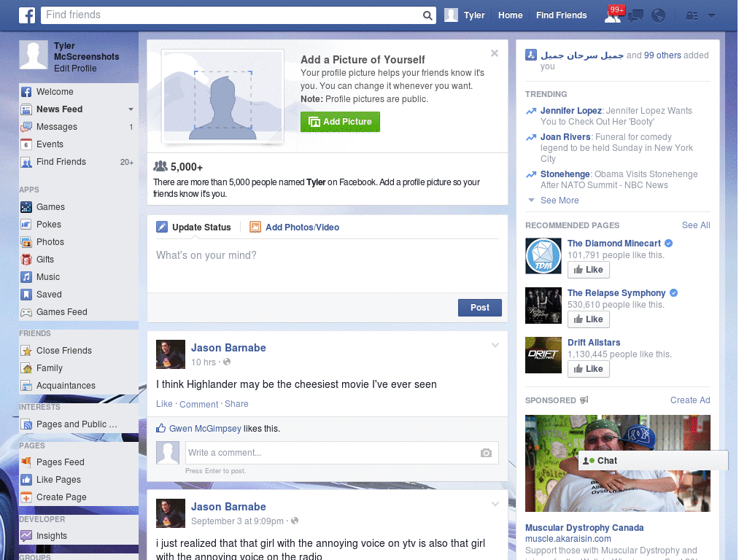Open Stonehenge trending topic
This screenshot has width=747, height=560.
pyautogui.click(x=565, y=174)
